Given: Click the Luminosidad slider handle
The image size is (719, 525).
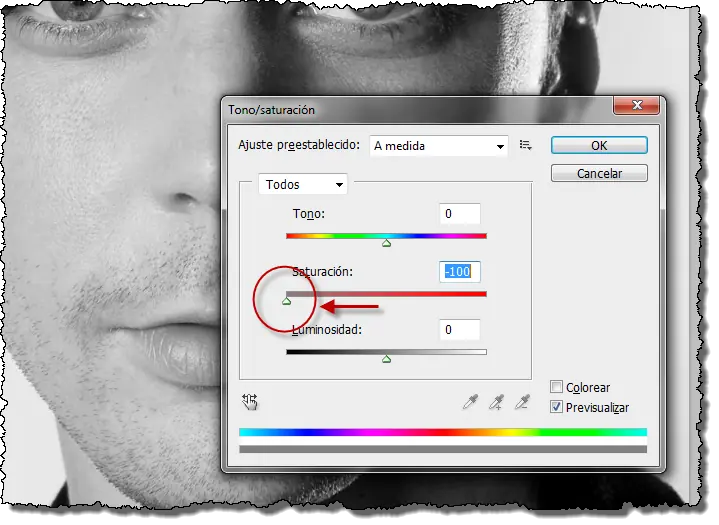Looking at the screenshot, I should click(x=387, y=359).
